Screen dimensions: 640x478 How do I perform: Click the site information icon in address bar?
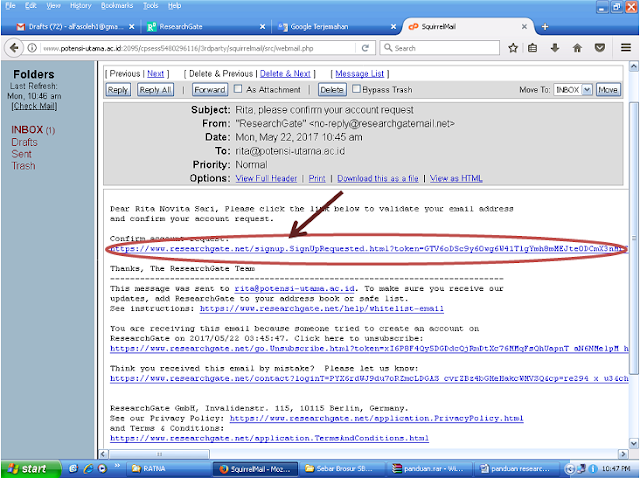pyautogui.click(x=32, y=48)
